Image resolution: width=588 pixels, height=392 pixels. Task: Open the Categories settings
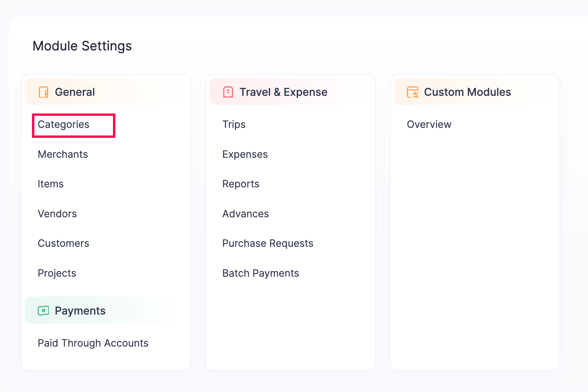tap(64, 125)
